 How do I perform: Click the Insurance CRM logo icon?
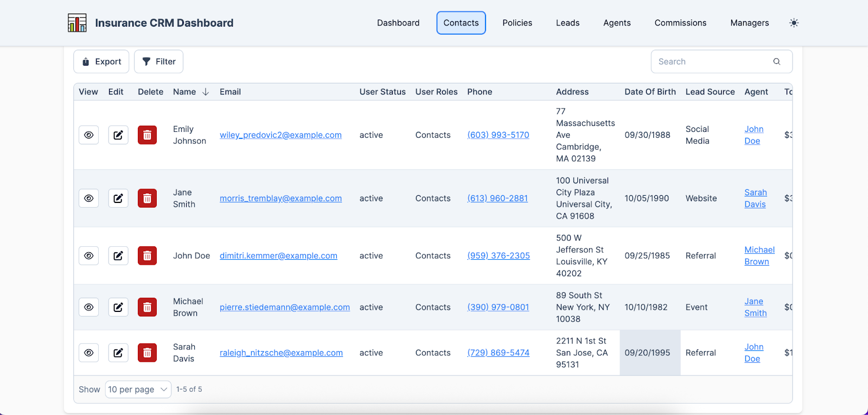click(x=77, y=23)
